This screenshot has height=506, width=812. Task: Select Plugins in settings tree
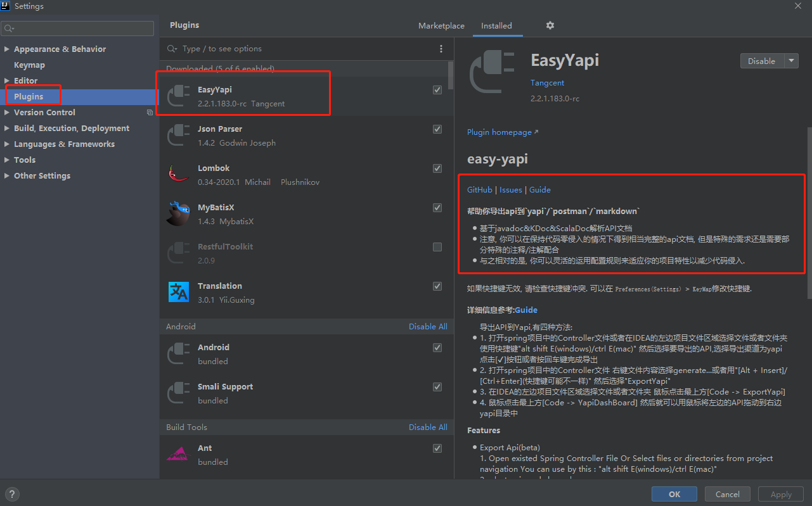pyautogui.click(x=29, y=97)
